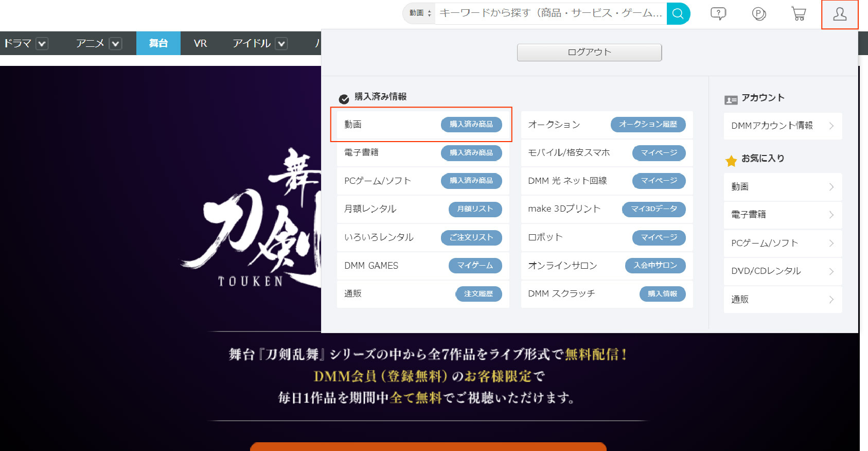Select the ドラマ navigation tab
This screenshot has width=868, height=451.
point(18,43)
